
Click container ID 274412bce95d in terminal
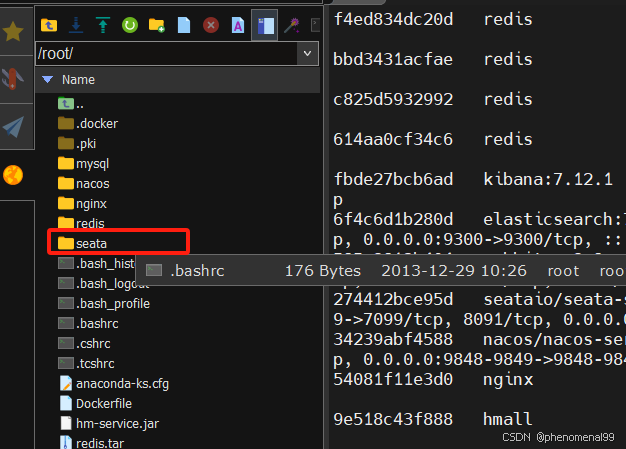click(393, 299)
